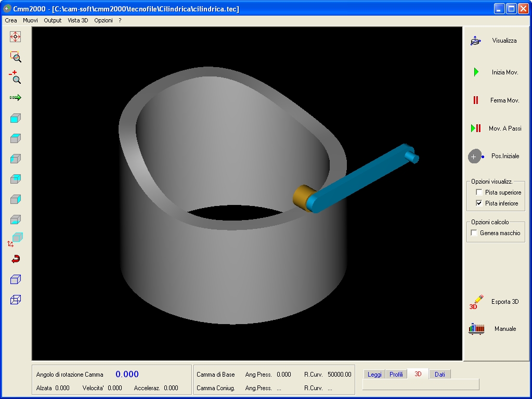Click the Pos.Iniziale label

click(505, 156)
